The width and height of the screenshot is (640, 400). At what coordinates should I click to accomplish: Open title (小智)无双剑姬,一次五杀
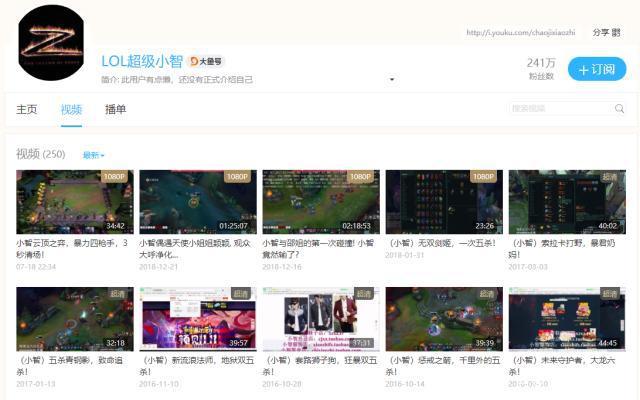coord(441,243)
